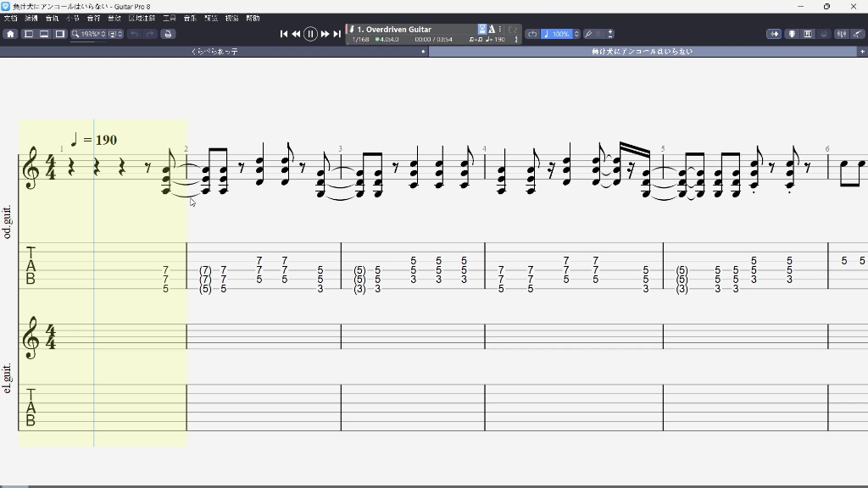Click the pitch-shift tuning fork icon
Screen dimensions: 868x488
pyautogui.click(x=588, y=34)
